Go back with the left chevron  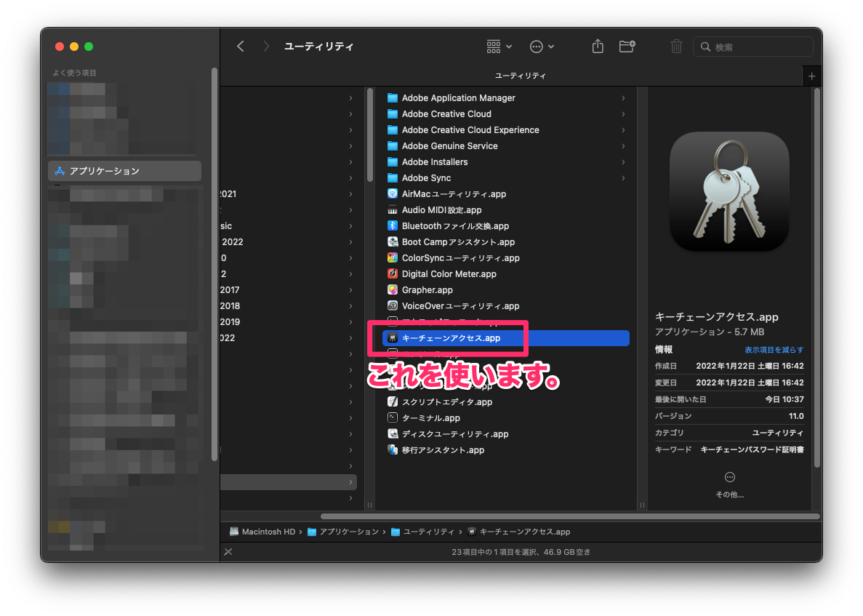tap(241, 47)
